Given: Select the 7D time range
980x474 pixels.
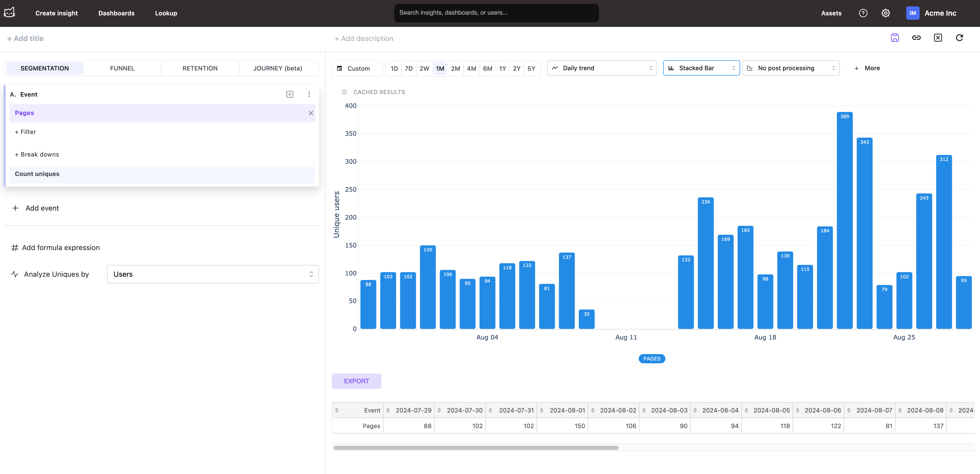Looking at the screenshot, I should pos(409,68).
